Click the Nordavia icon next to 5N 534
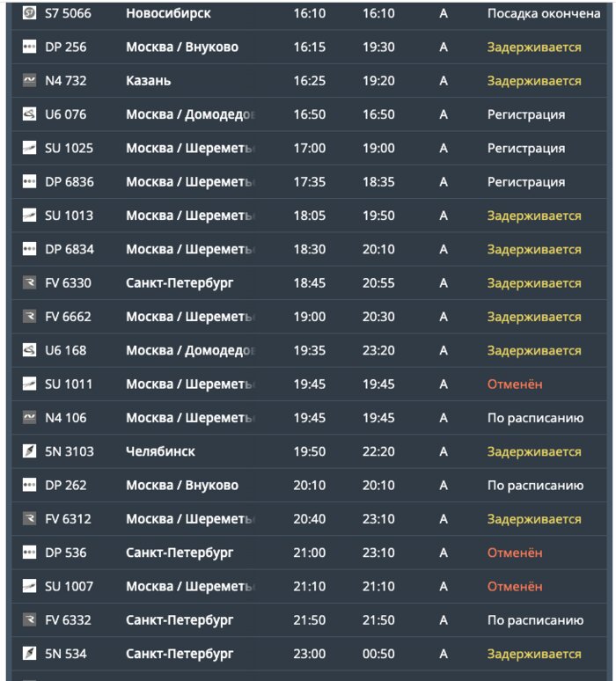Viewport: 616px width, 681px height. [29, 653]
